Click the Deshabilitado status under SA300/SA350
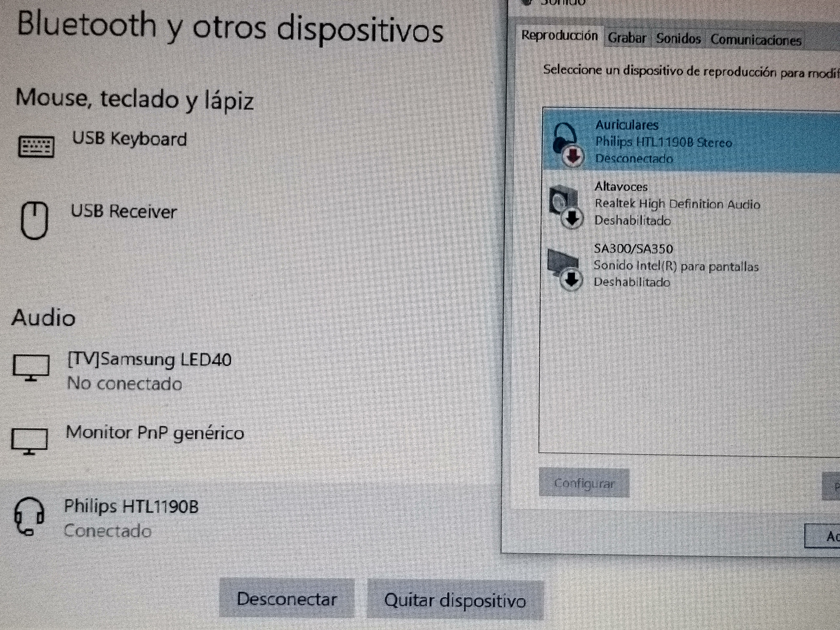 pos(631,282)
